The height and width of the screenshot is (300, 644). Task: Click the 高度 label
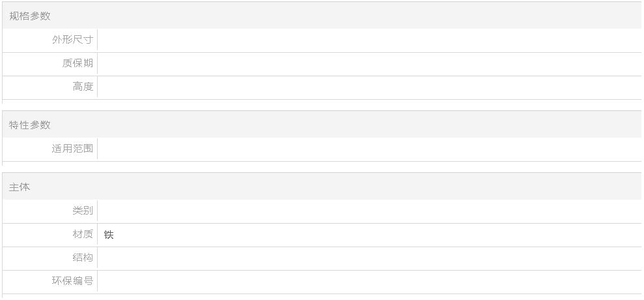coord(83,87)
